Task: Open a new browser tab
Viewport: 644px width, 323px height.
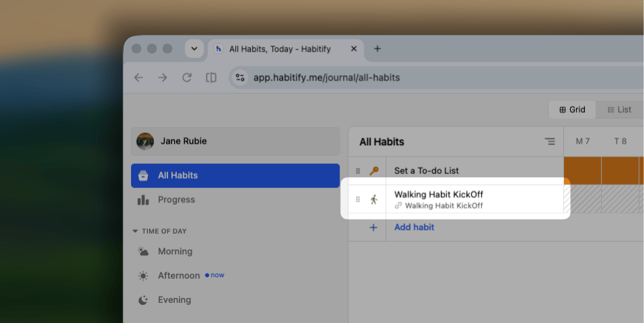Action: pos(377,49)
